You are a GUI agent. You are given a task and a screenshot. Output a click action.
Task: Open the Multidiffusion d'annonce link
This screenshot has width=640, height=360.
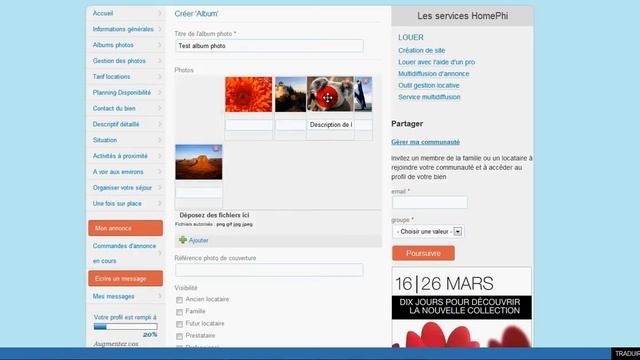click(433, 73)
